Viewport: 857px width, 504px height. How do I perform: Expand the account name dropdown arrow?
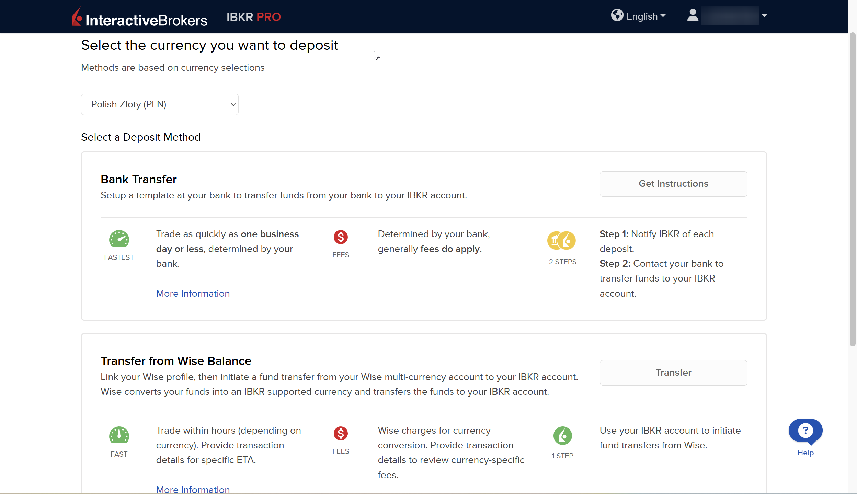[764, 16]
